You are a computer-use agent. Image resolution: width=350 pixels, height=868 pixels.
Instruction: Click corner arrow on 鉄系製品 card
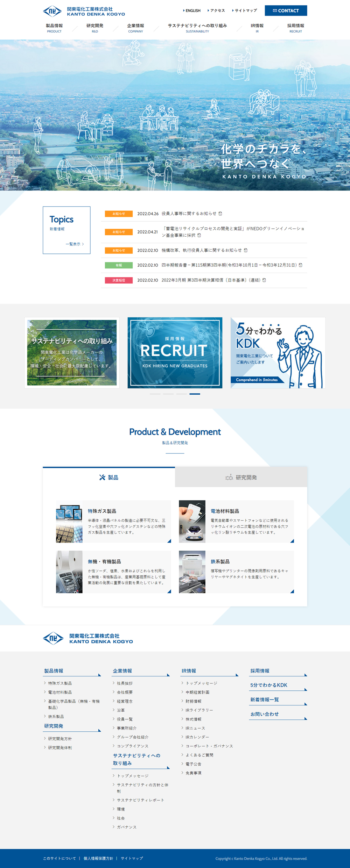[x=292, y=591]
